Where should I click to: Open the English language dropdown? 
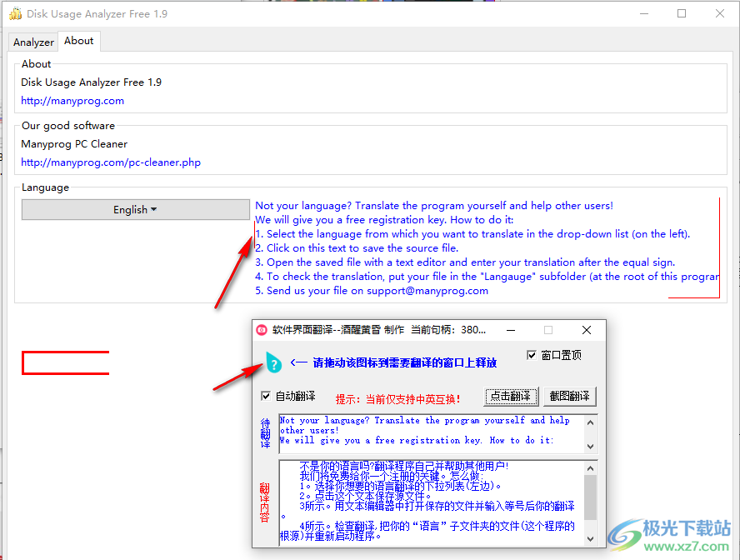(x=135, y=210)
